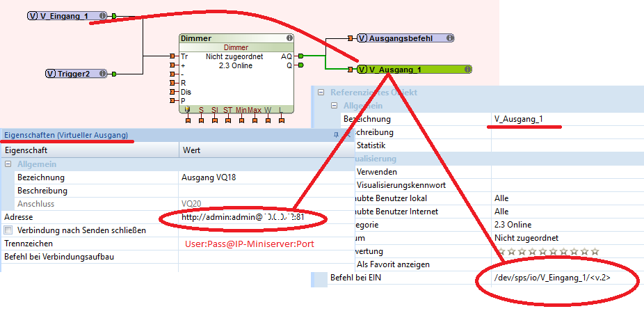Click the green output connector of V_Eingang_1
This screenshot has width=644, height=318.
[114, 17]
